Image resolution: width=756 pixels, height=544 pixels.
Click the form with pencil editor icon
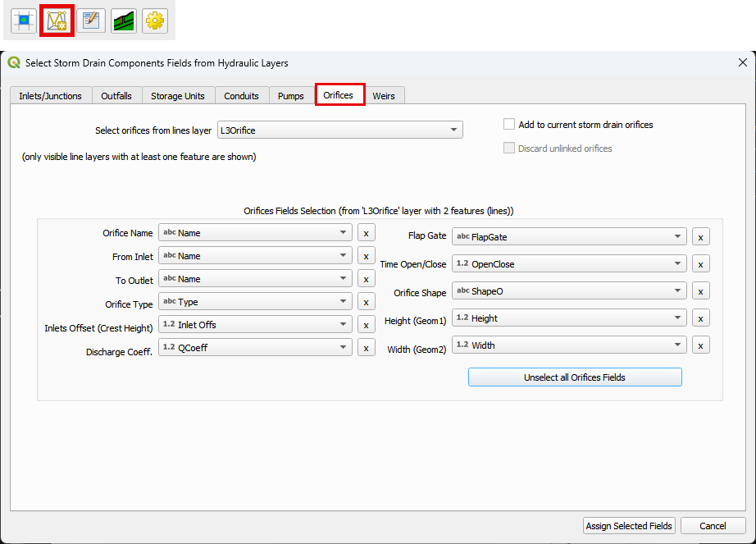tap(90, 21)
